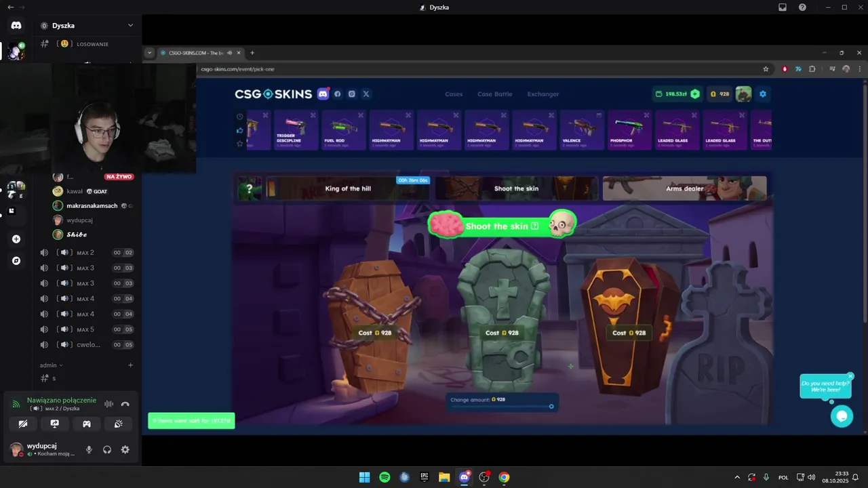The image size is (868, 488).
Task: Open the Discord explore servers compass icon
Action: 16,260
